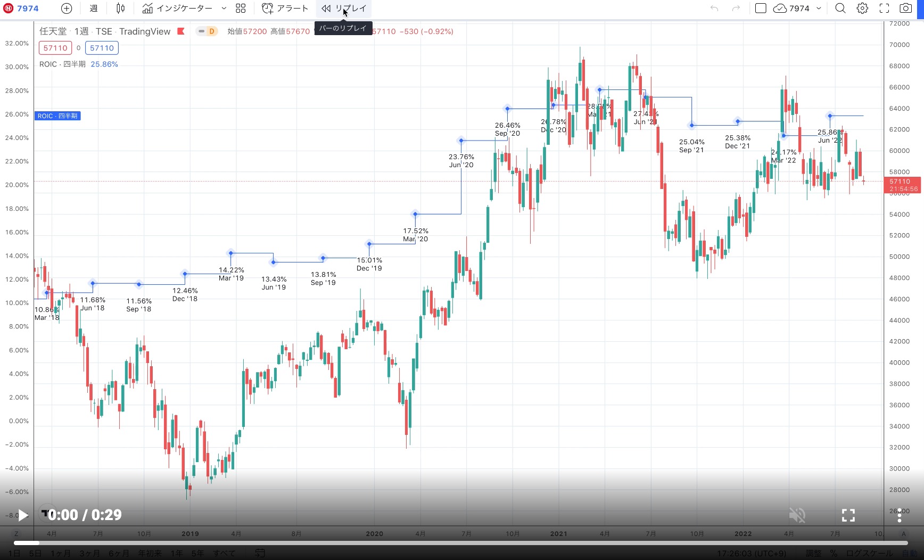Click the plus icon to add a symbol
The height and width of the screenshot is (560, 924).
pyautogui.click(x=66, y=9)
